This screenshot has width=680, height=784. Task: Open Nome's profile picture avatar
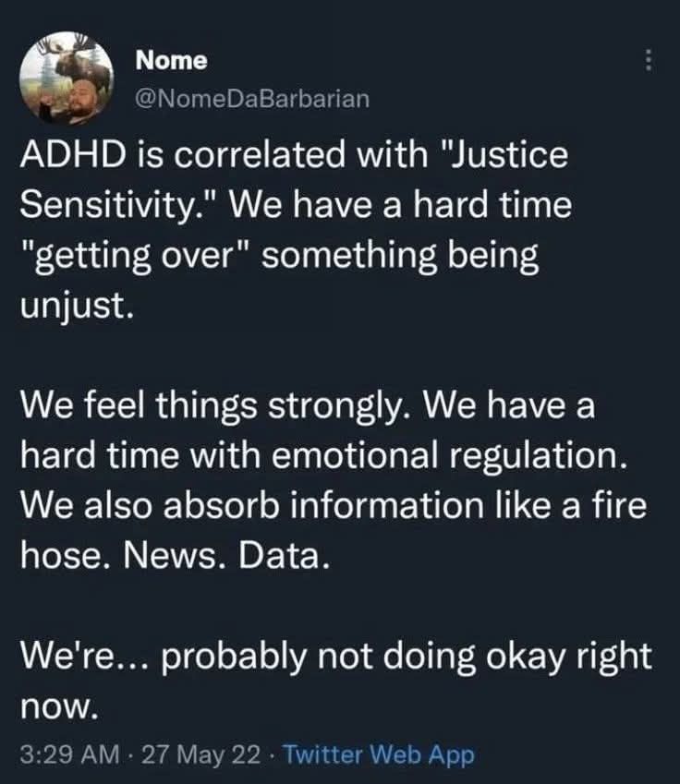(66, 78)
